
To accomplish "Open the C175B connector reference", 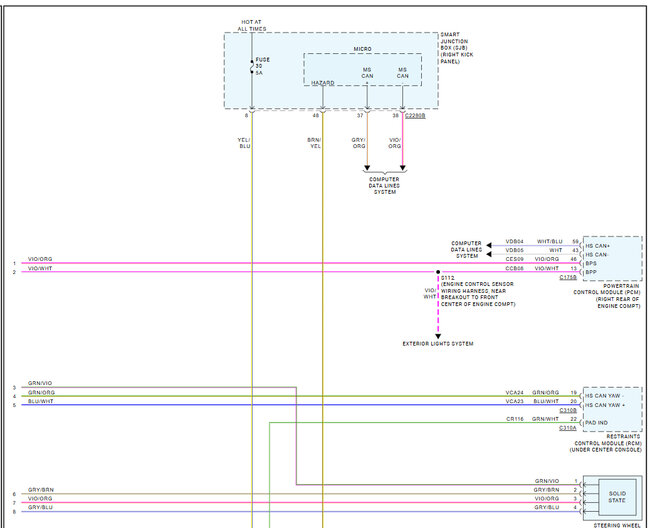I will (x=568, y=277).
